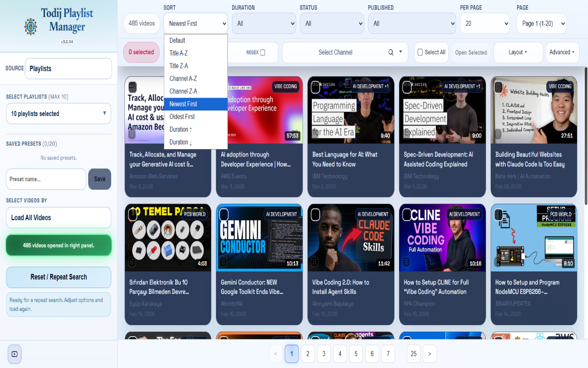Grab the drag handle on Building Beautiful Websites card
Viewport: 588px width, 368px height.
tap(498, 134)
